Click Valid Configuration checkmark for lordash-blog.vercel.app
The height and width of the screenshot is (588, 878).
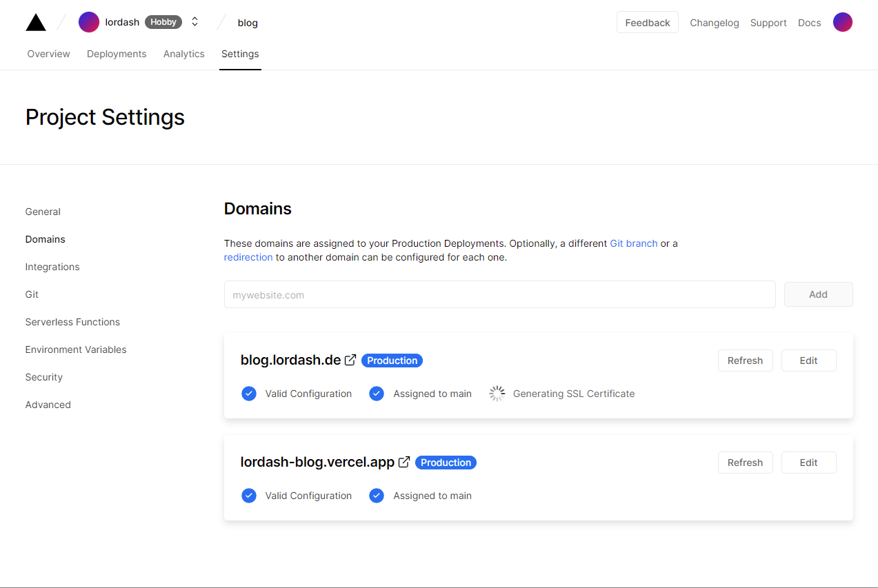click(x=249, y=496)
